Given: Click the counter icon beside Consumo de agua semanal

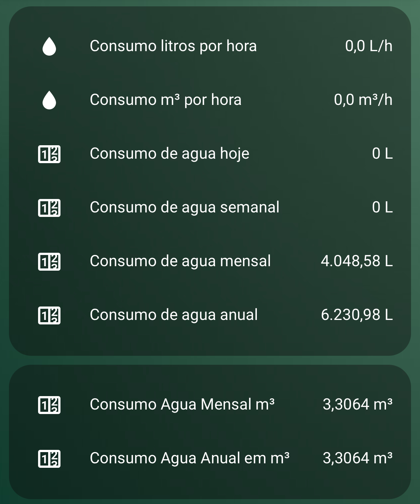Looking at the screenshot, I should pos(49,208).
